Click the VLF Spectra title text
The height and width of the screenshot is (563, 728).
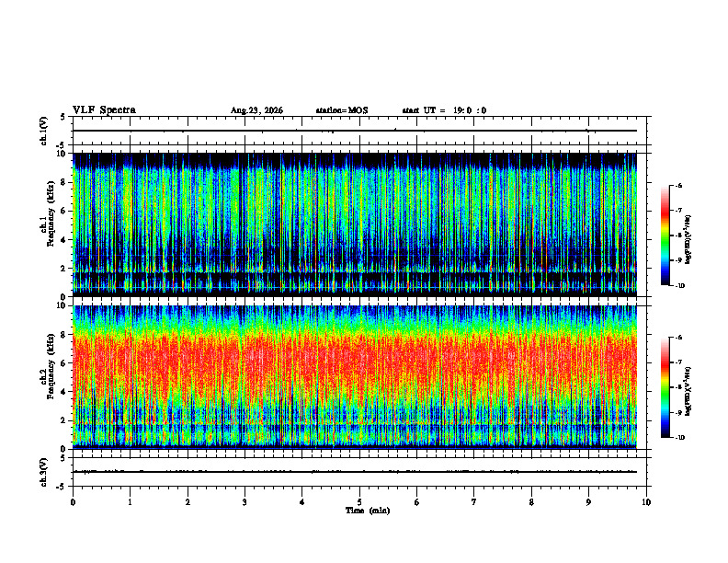(x=104, y=110)
